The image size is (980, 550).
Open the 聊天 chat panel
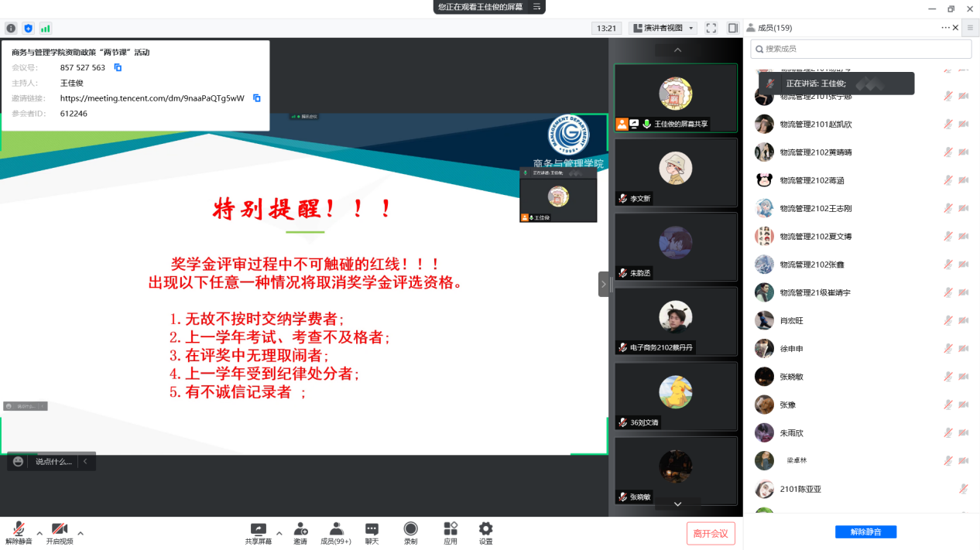[372, 533]
